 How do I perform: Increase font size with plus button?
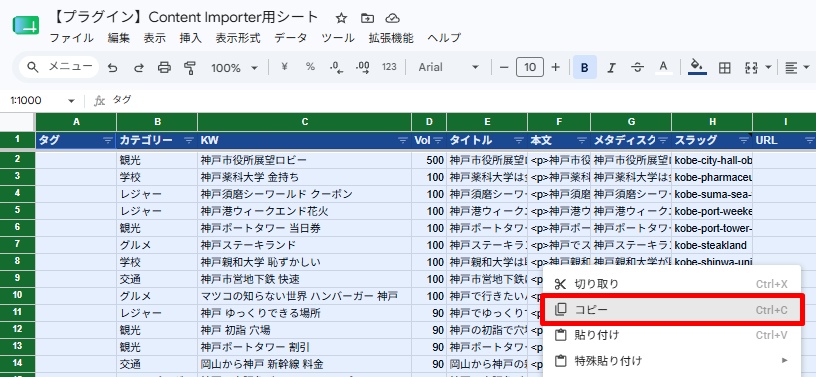555,67
